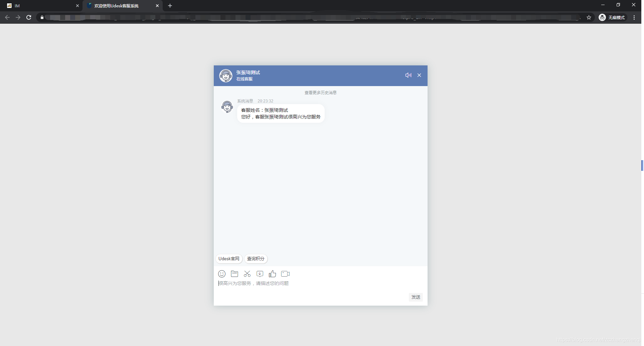This screenshot has height=346, width=644.
Task: Go back in browser history
Action: pyautogui.click(x=7, y=17)
